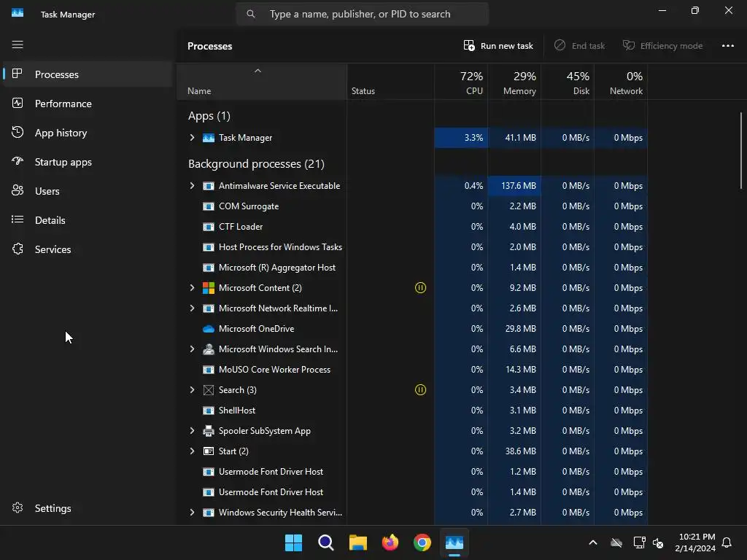The height and width of the screenshot is (560, 747).
Task: Expand the Search (3) group
Action: pos(192,390)
